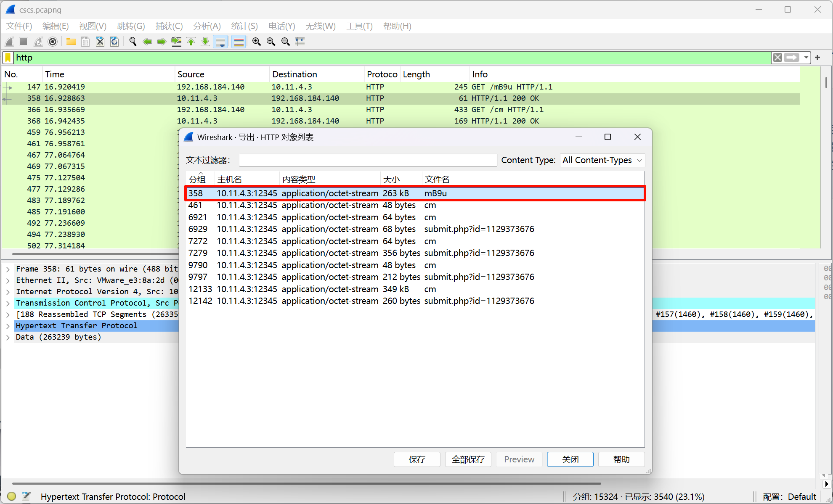This screenshot has height=504, width=833.
Task: Click the filter bookmark icon
Action: tap(8, 58)
